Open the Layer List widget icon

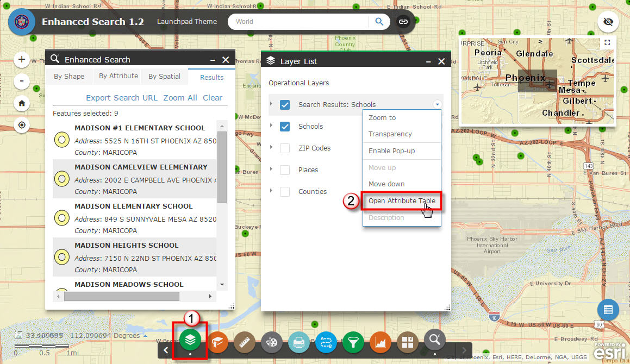(x=190, y=340)
